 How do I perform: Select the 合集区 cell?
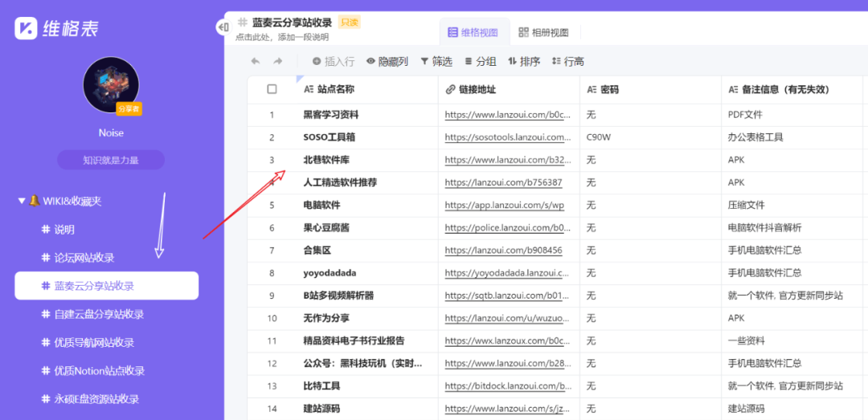click(x=367, y=251)
